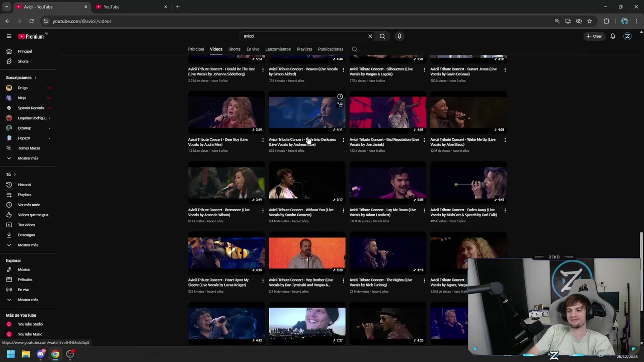Open account avatar menu
644x362 pixels.
click(627, 36)
